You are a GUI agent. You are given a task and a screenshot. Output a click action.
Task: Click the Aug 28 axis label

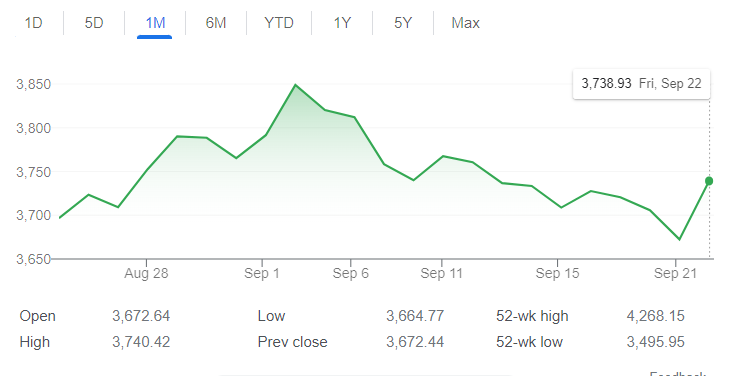tap(146, 273)
